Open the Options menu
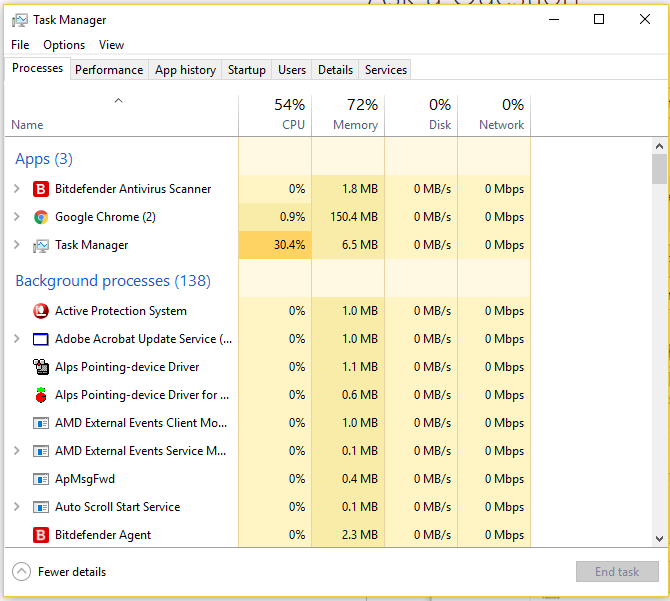This screenshot has width=670, height=601. (64, 45)
